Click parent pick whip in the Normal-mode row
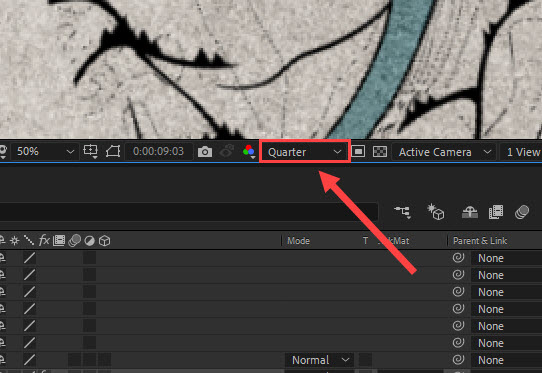Viewport: 542px width, 373px height. point(458,360)
